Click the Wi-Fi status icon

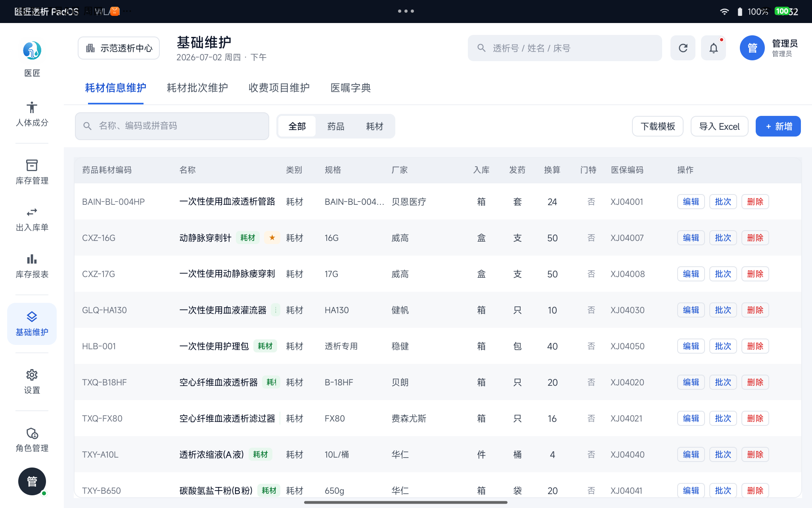(x=724, y=12)
